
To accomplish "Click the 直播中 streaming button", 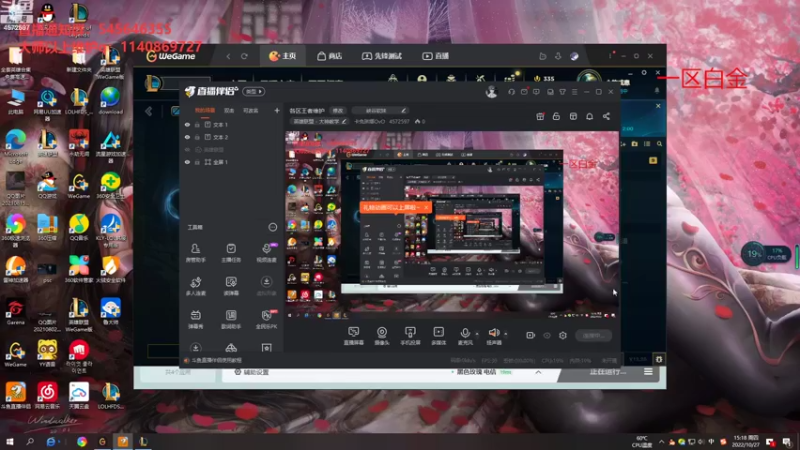I will pyautogui.click(x=593, y=335).
